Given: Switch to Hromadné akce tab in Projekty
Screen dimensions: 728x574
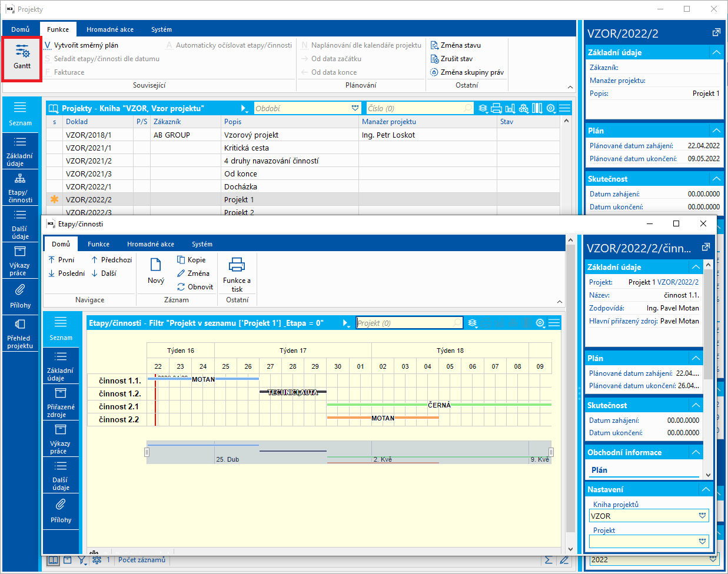Looking at the screenshot, I should (x=110, y=29).
